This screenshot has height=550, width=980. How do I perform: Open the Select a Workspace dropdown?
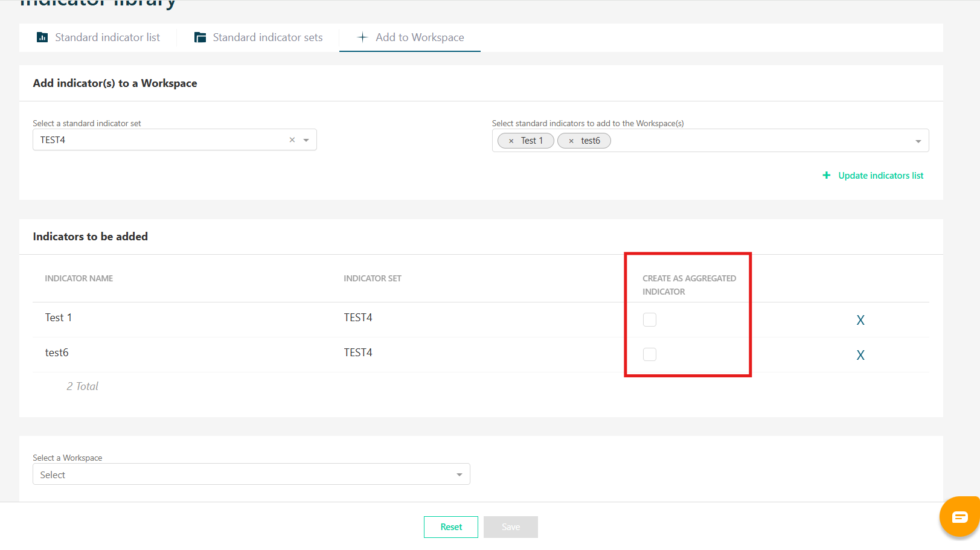click(251, 475)
